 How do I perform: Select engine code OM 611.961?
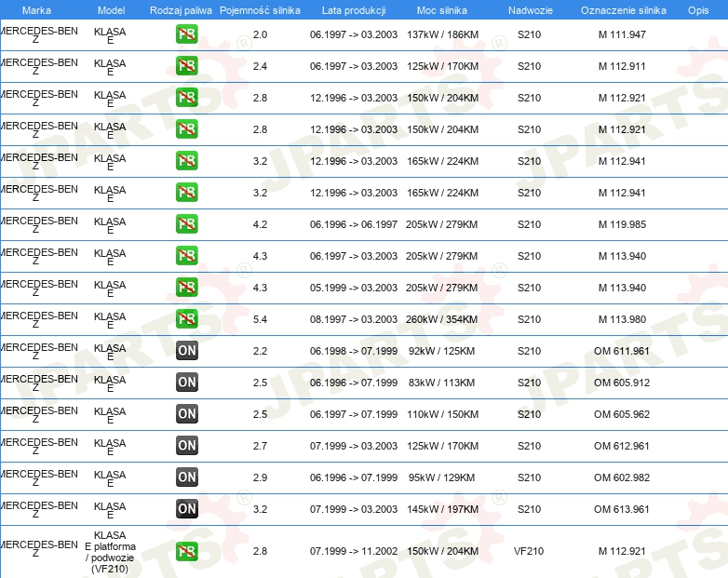click(622, 351)
